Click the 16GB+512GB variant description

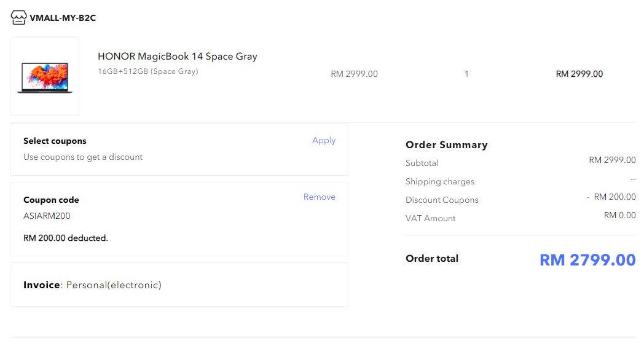click(147, 71)
